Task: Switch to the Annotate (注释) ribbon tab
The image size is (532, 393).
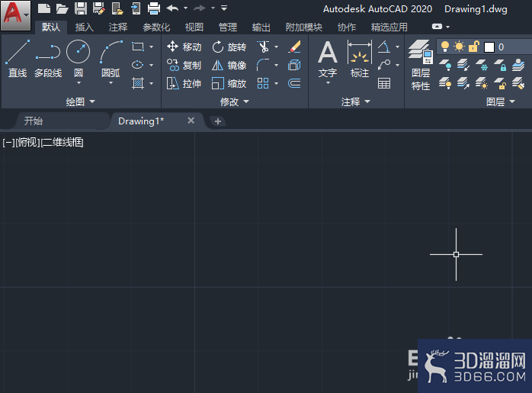Action: (117, 27)
